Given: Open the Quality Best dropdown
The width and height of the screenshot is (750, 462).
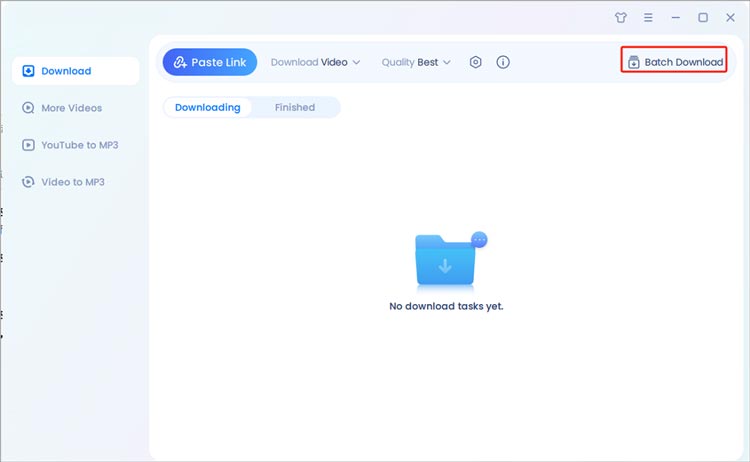Looking at the screenshot, I should pos(416,62).
